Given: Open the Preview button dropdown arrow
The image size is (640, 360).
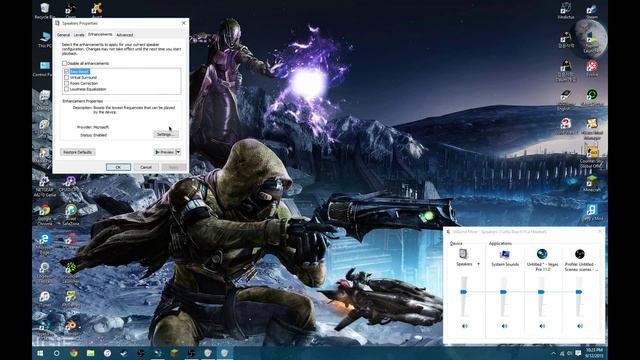Looking at the screenshot, I should click(x=178, y=152).
